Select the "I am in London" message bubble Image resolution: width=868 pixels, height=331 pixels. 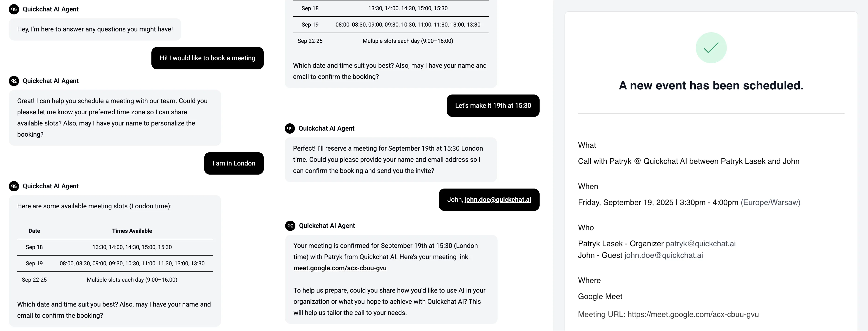pos(234,163)
